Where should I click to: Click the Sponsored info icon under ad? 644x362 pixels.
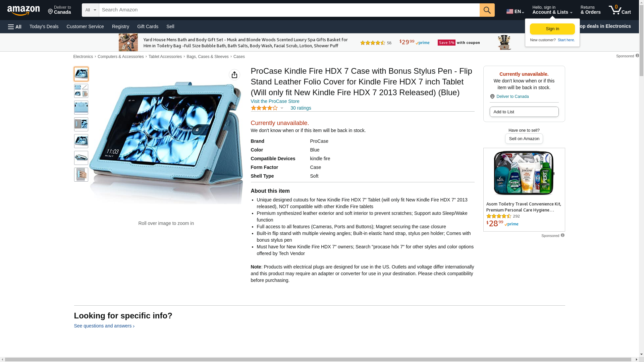[562, 235]
